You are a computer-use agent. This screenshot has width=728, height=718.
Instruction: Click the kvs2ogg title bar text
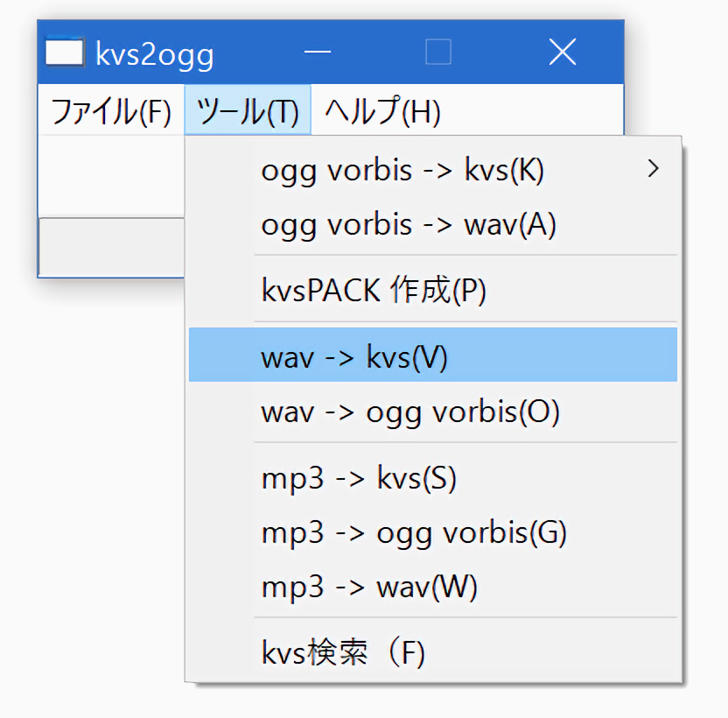[155, 54]
